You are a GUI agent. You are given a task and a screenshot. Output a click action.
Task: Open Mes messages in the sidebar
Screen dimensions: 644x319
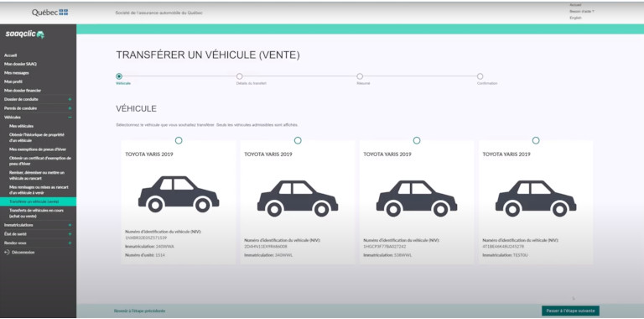click(17, 73)
